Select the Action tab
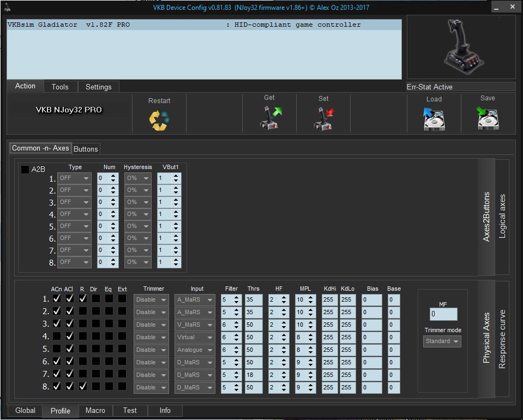 point(25,86)
